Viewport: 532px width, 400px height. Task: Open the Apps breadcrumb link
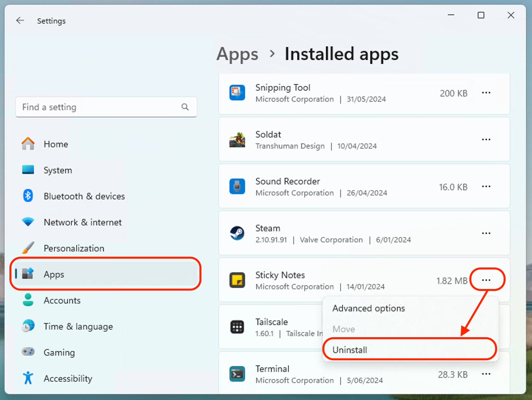point(237,54)
